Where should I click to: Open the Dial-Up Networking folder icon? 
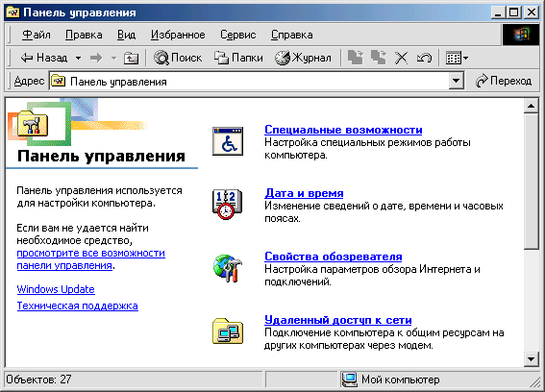[228, 331]
